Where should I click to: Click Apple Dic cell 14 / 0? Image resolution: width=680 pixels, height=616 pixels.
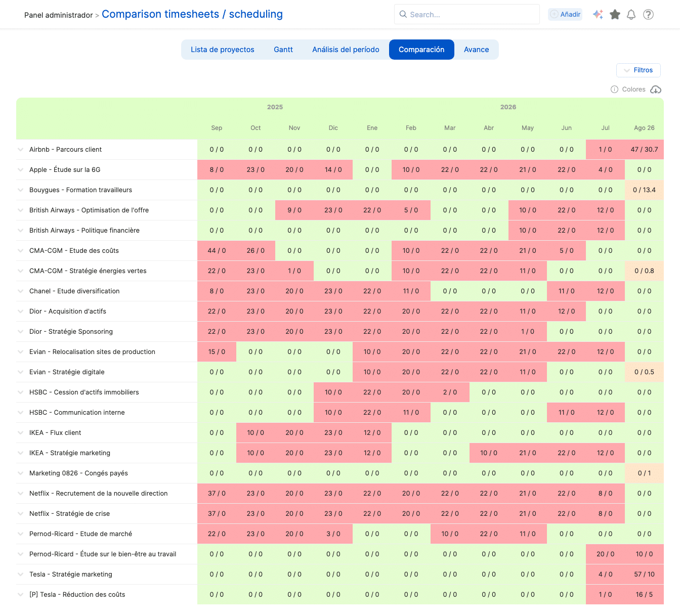coord(333,170)
